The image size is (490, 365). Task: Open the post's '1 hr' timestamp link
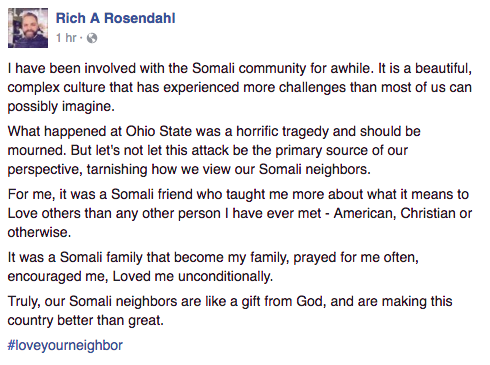tap(66, 38)
